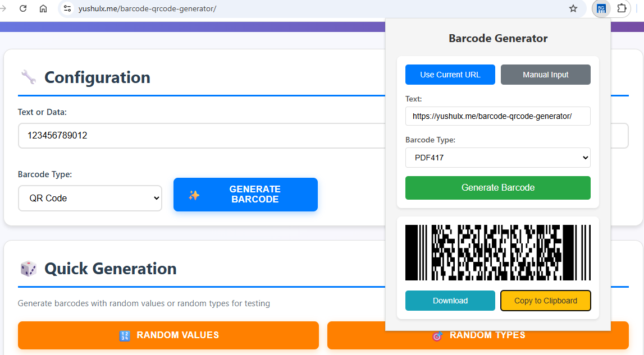This screenshot has height=355, width=644.
Task: Open the PDF417 barcode type dropdown
Action: click(x=497, y=158)
